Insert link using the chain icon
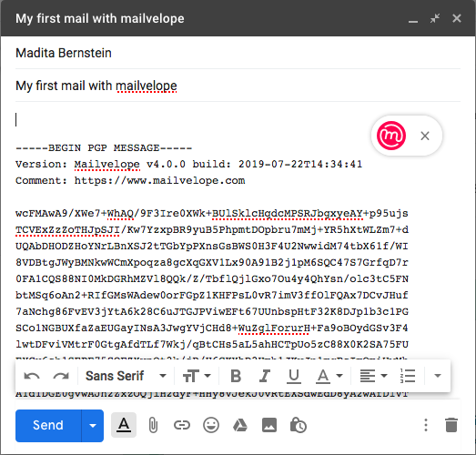 [182, 425]
